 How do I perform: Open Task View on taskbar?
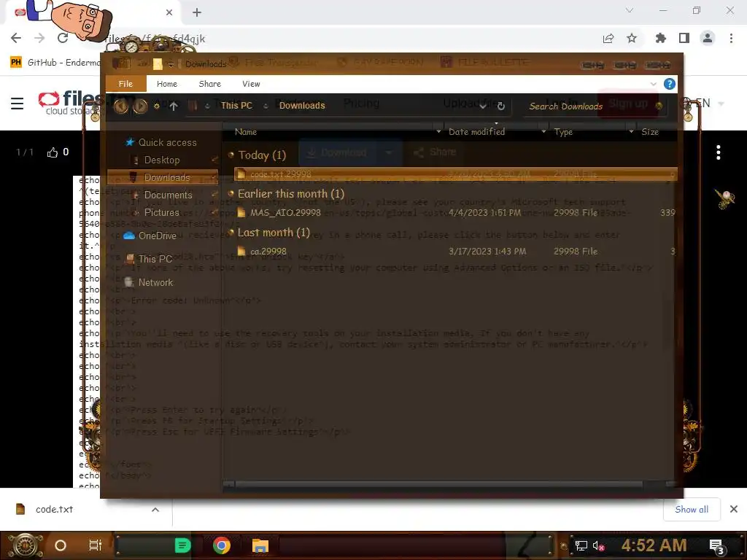pos(96,545)
